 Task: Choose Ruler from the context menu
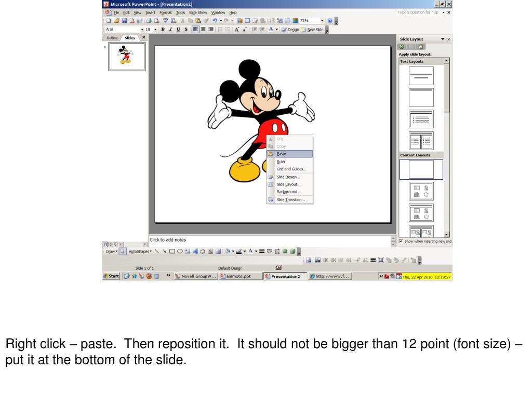[290, 162]
